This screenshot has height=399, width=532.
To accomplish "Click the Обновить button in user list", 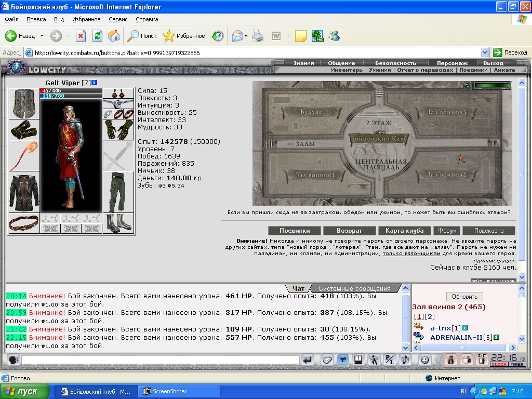I will point(464,297).
